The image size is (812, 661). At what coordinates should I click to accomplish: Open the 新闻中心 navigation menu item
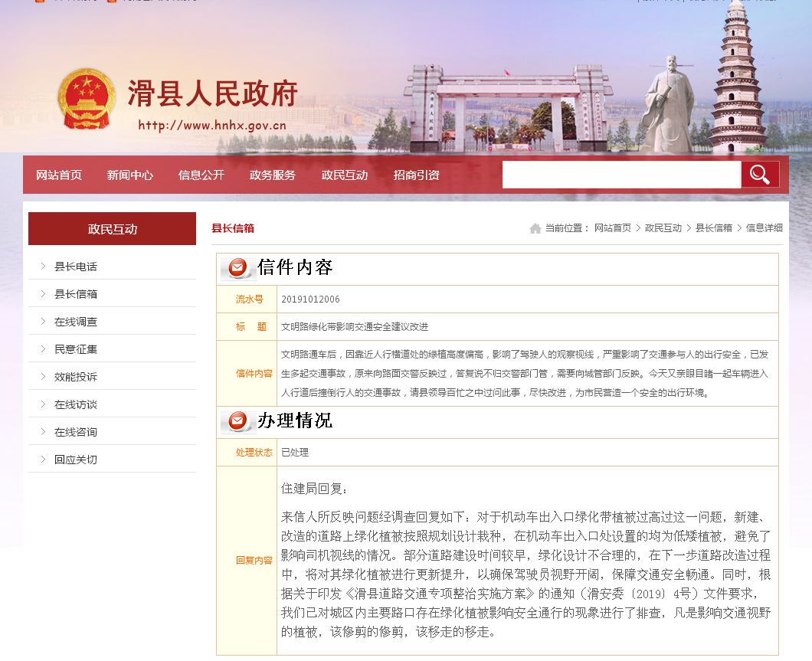pyautogui.click(x=130, y=175)
